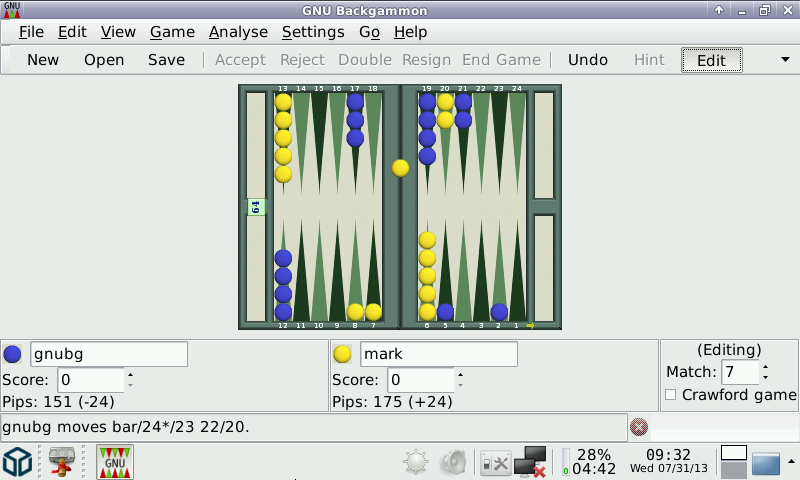Click the Open toolbar button
The height and width of the screenshot is (480, 800).
[104, 60]
